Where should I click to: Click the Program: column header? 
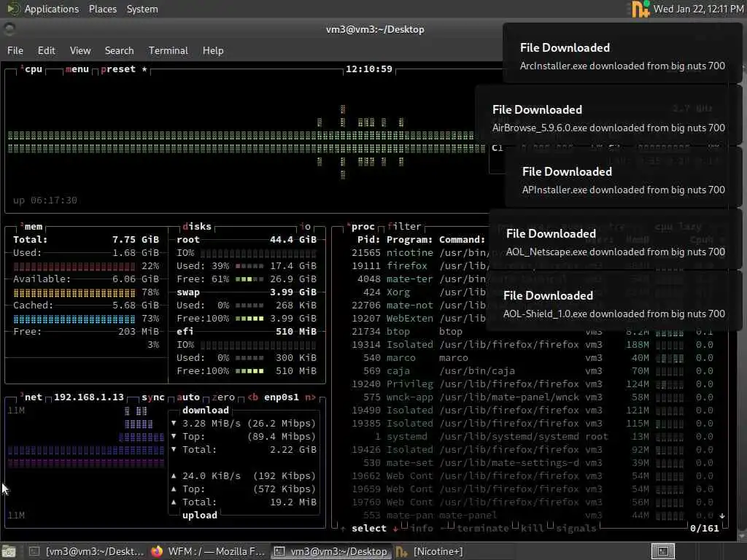coord(410,239)
